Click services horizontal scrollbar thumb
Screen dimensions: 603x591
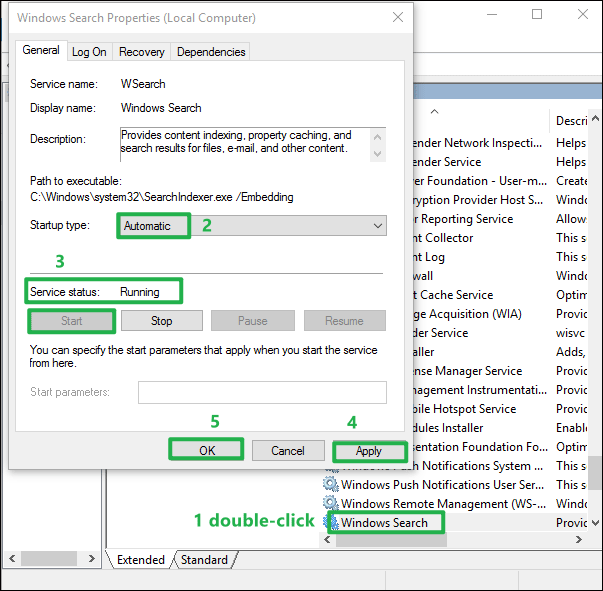(391, 540)
